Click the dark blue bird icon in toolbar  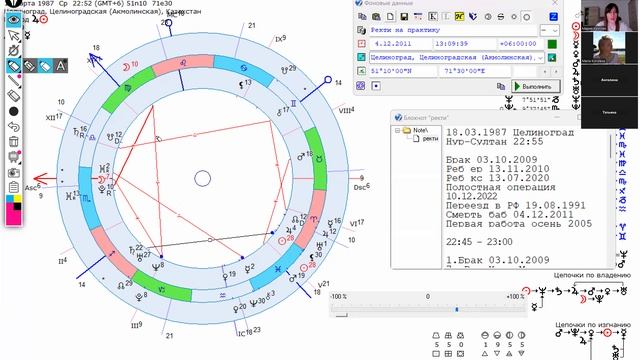pyautogui.click(x=473, y=17)
